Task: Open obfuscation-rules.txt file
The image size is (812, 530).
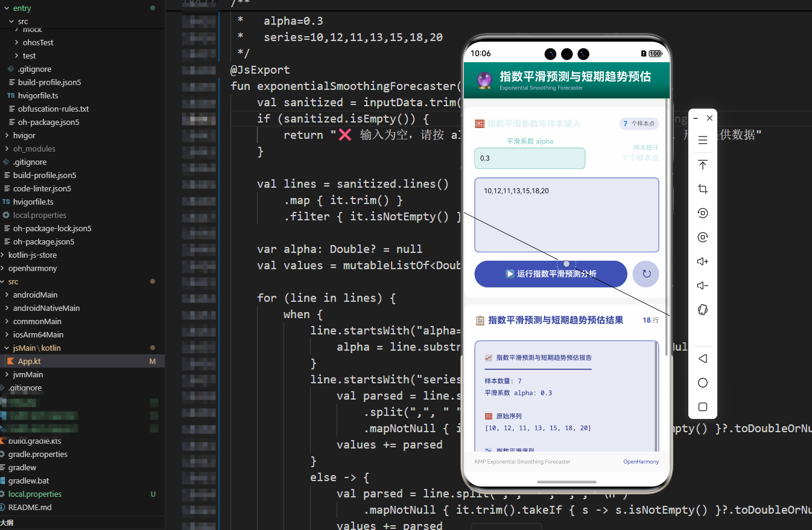Action: (53, 109)
